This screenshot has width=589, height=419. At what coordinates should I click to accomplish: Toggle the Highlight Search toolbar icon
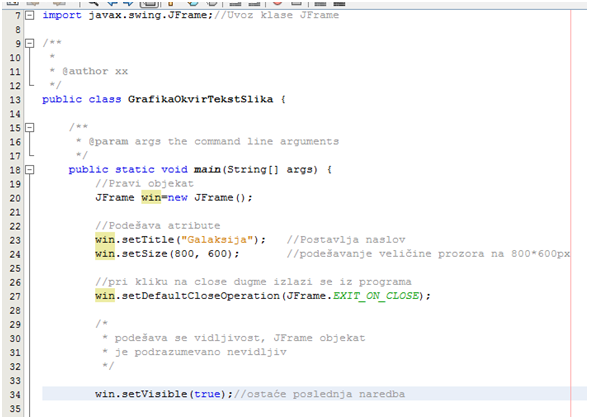point(149,3)
